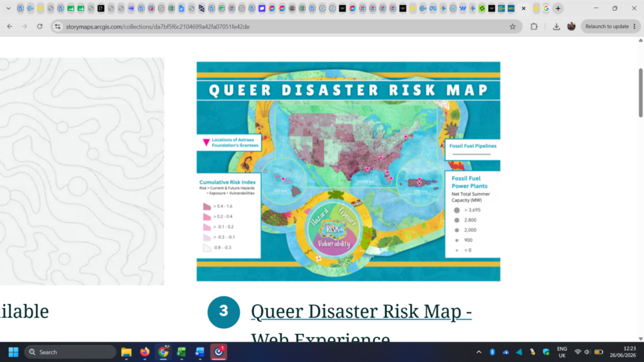Open Word from the taskbar
The height and width of the screenshot is (362, 644).
[200, 352]
